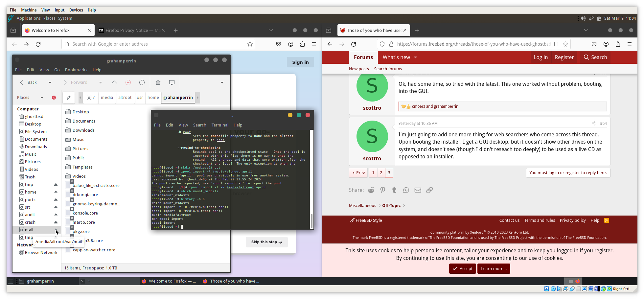Open extensions icon in left Firefox window

tap(302, 44)
